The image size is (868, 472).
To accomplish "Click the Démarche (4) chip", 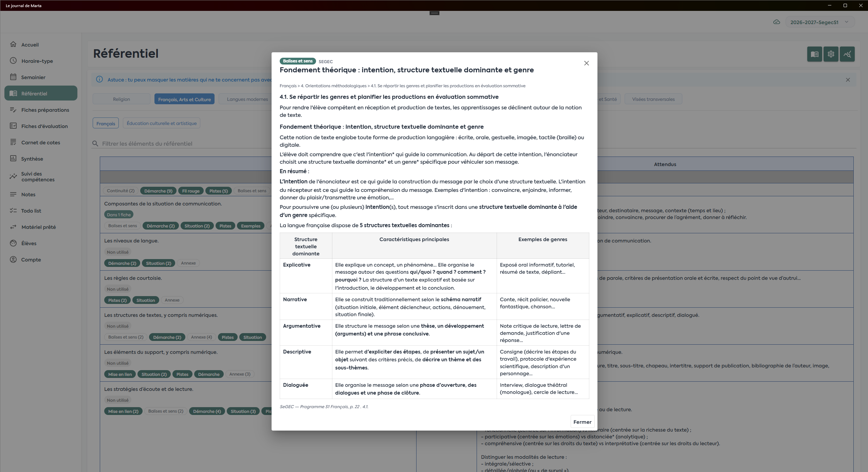I will tap(207, 411).
